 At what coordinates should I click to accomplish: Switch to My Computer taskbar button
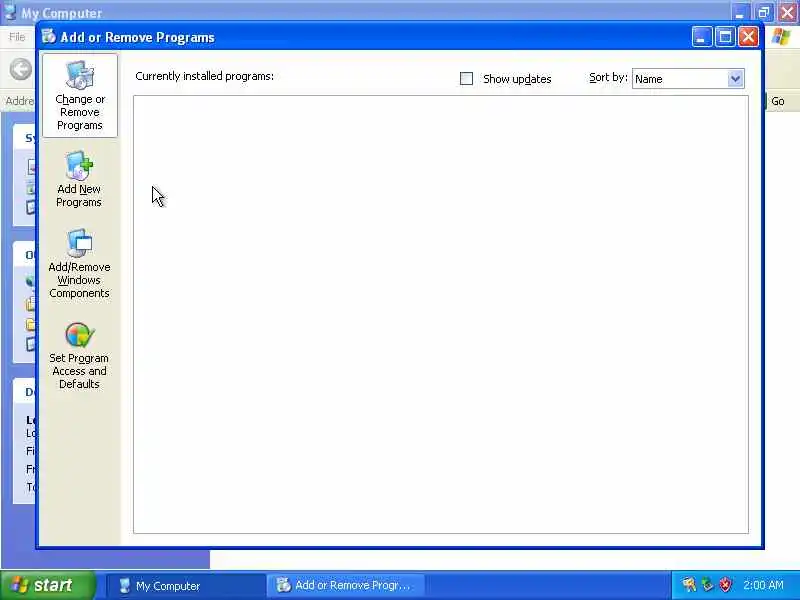(185, 586)
